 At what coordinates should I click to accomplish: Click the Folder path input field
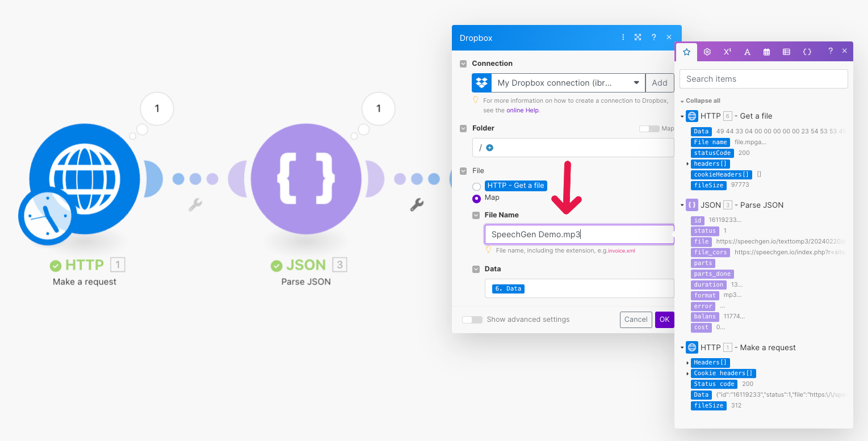point(573,148)
